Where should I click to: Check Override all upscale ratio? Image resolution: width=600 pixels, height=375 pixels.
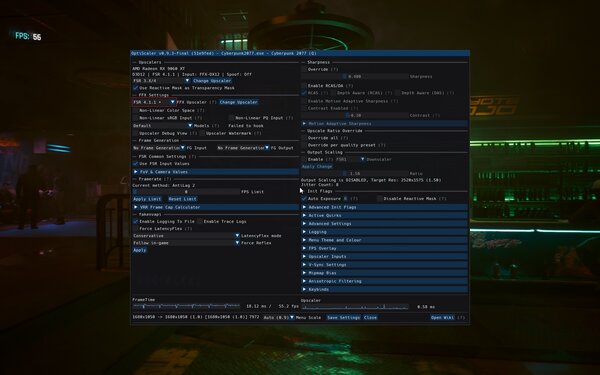304,138
